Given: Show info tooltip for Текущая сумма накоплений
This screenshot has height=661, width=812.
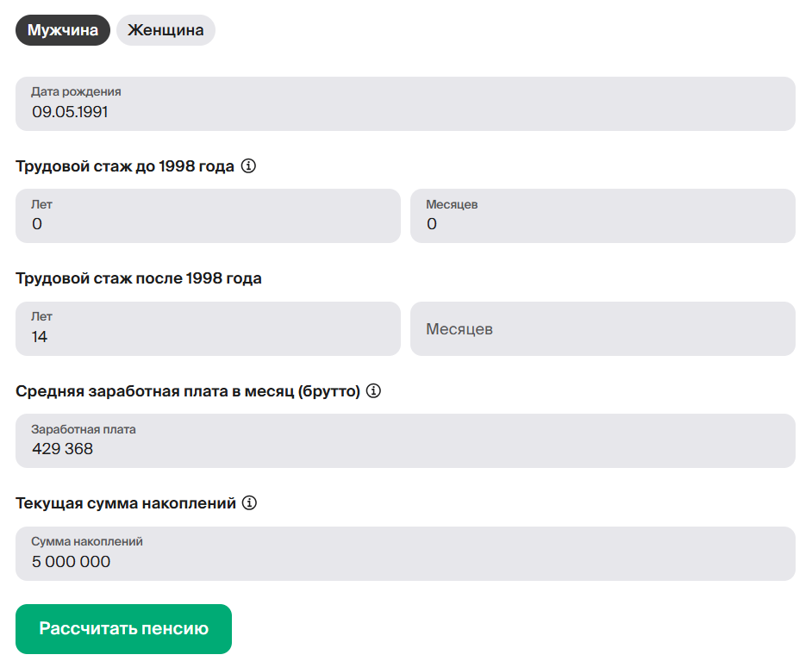Looking at the screenshot, I should (x=250, y=502).
